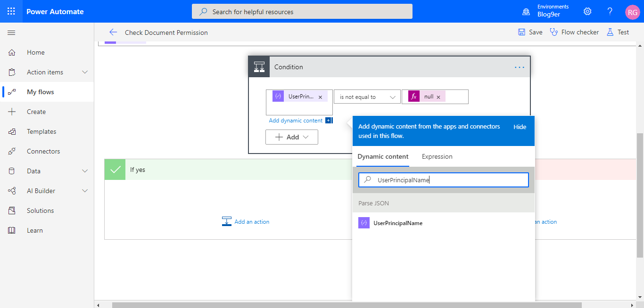Image resolution: width=644 pixels, height=308 pixels.
Task: Open the Environments picker icon
Action: [x=526, y=11]
